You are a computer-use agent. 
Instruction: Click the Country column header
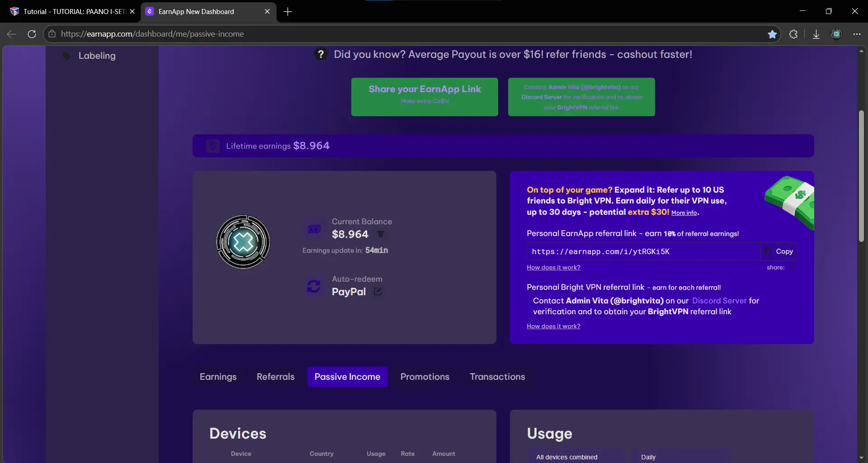pyautogui.click(x=321, y=454)
